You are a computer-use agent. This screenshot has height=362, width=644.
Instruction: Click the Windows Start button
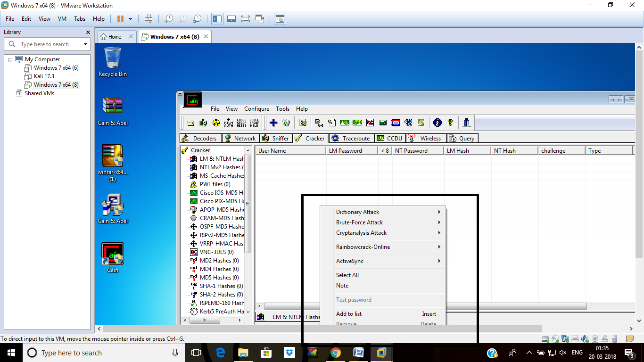click(10, 353)
